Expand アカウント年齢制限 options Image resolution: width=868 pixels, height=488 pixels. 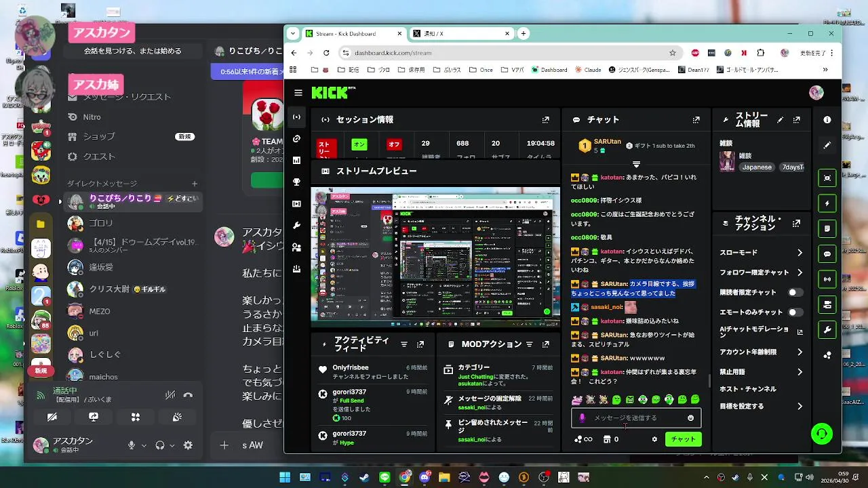pyautogui.click(x=800, y=352)
